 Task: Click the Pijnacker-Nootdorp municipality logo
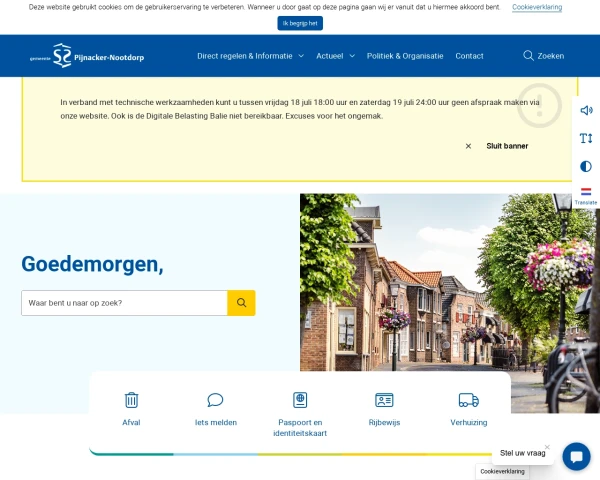[x=87, y=56]
